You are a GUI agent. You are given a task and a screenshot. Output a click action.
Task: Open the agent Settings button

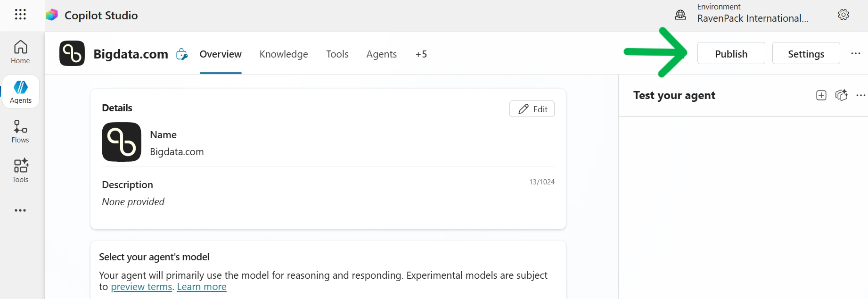(x=806, y=53)
